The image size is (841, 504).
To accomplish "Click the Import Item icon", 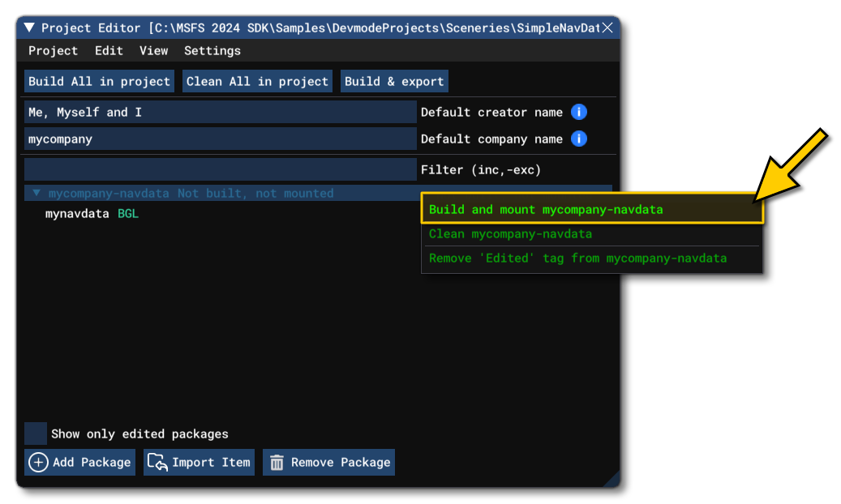I will click(x=159, y=462).
